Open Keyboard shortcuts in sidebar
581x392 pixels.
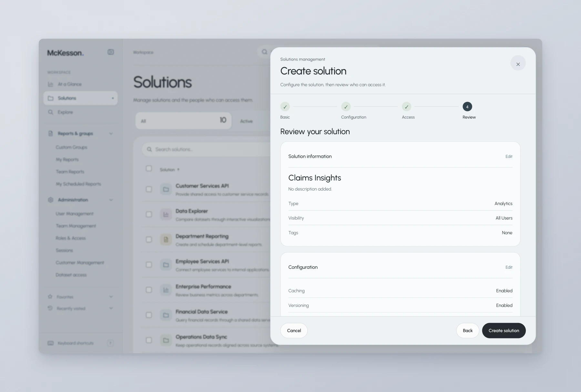tap(80, 343)
